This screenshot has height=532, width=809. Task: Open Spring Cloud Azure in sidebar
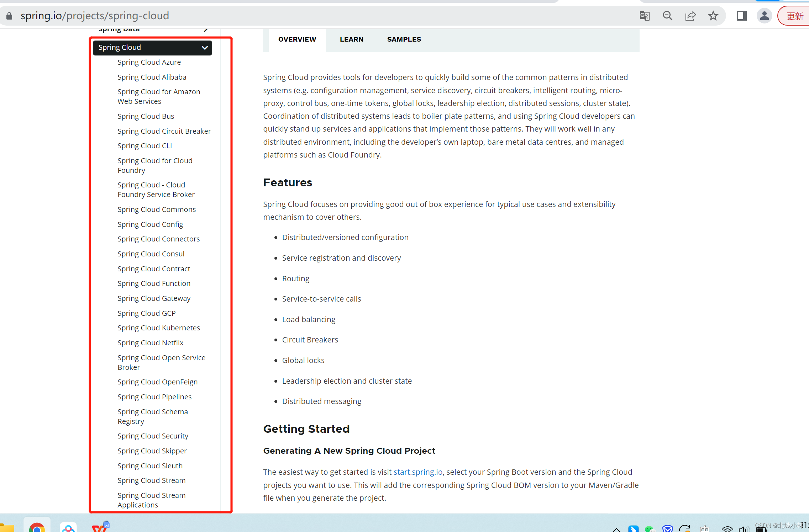tap(149, 62)
